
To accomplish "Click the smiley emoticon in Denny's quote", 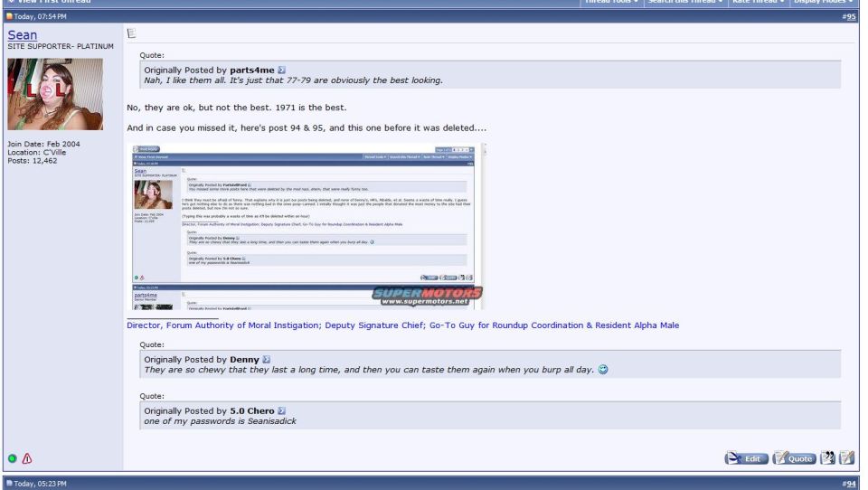I will click(x=603, y=369).
